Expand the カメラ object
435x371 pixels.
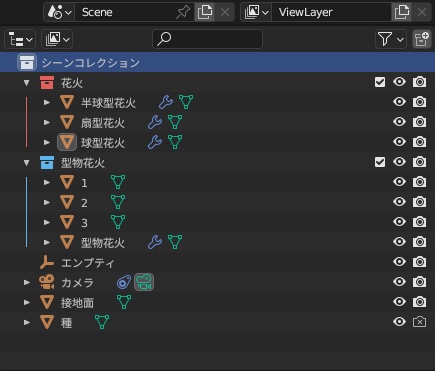coord(26,282)
